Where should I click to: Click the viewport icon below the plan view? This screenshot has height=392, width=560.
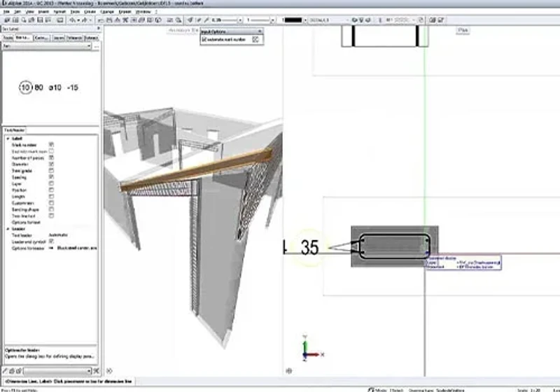pos(289,371)
